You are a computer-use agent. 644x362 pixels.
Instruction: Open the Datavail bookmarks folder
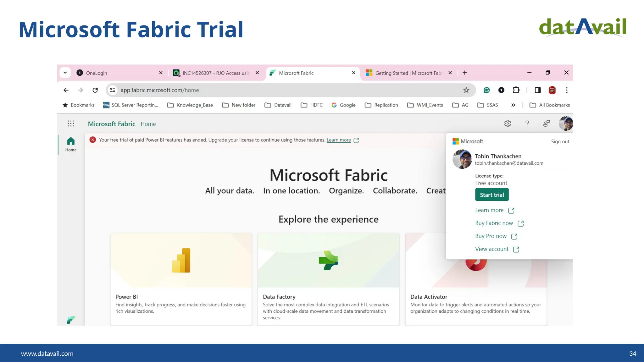[x=278, y=105]
